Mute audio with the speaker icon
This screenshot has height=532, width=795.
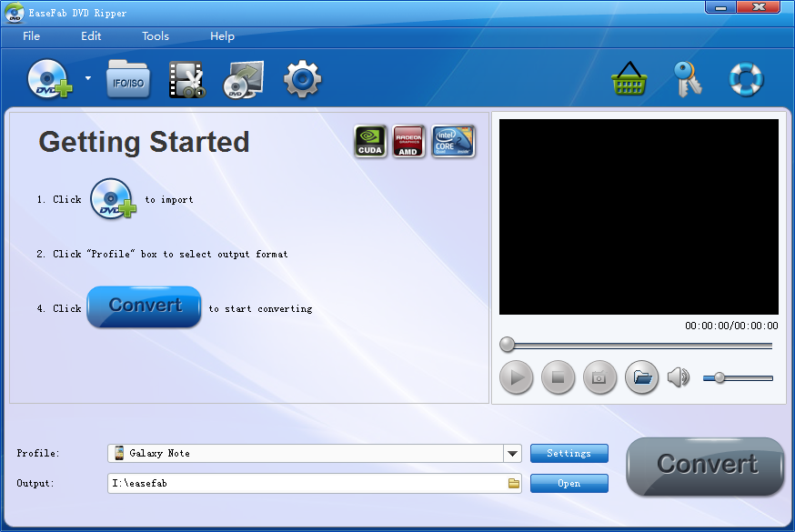679,377
